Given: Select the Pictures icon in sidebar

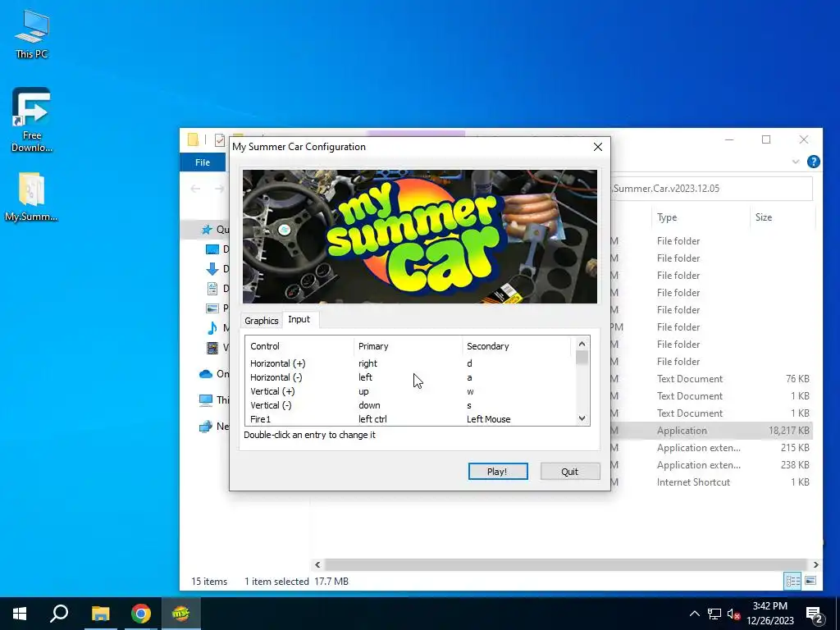Looking at the screenshot, I should pyautogui.click(x=212, y=308).
